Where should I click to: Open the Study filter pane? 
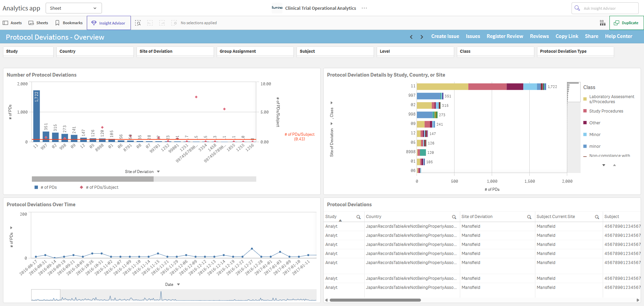[x=28, y=51]
